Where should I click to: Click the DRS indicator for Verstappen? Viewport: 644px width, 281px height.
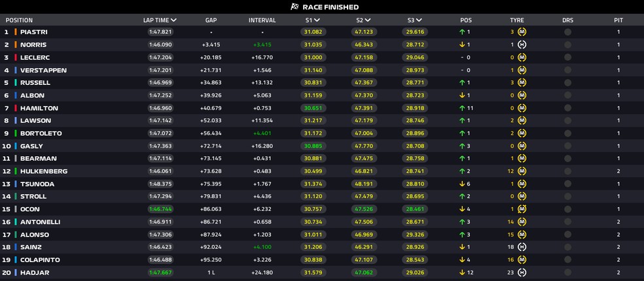[567, 70]
